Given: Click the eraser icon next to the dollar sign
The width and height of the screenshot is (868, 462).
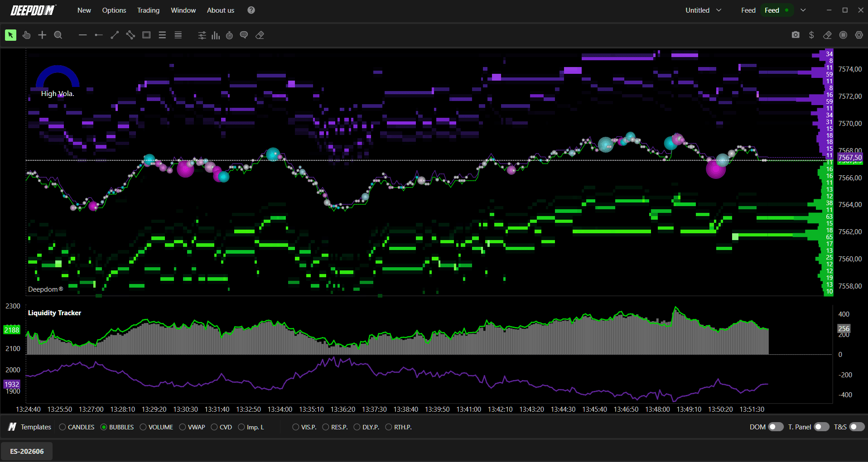Looking at the screenshot, I should tap(827, 35).
